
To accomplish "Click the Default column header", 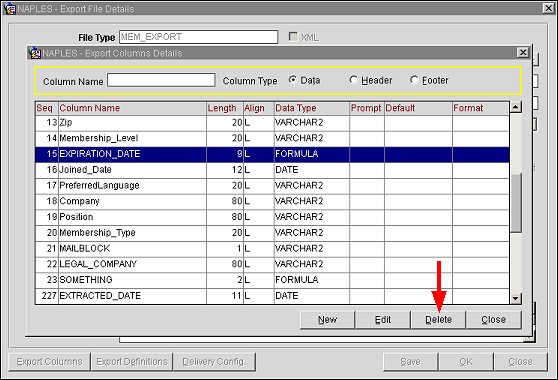I will click(x=418, y=108).
